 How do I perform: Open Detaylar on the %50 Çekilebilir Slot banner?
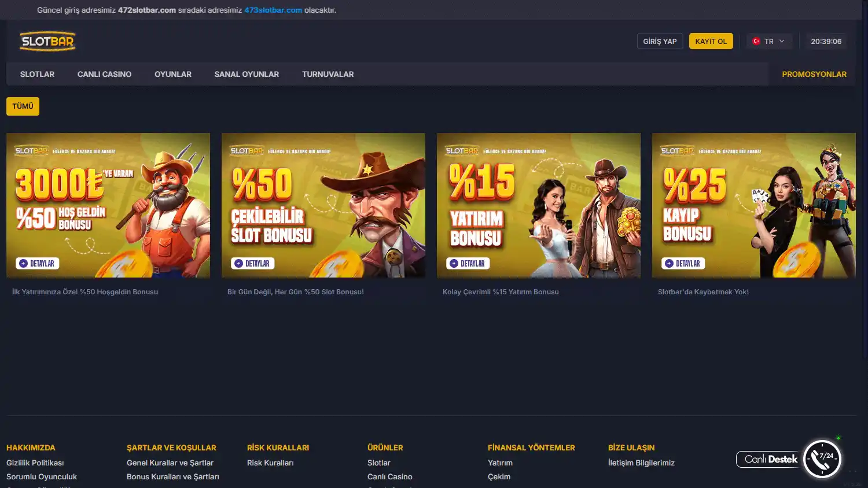(252, 263)
